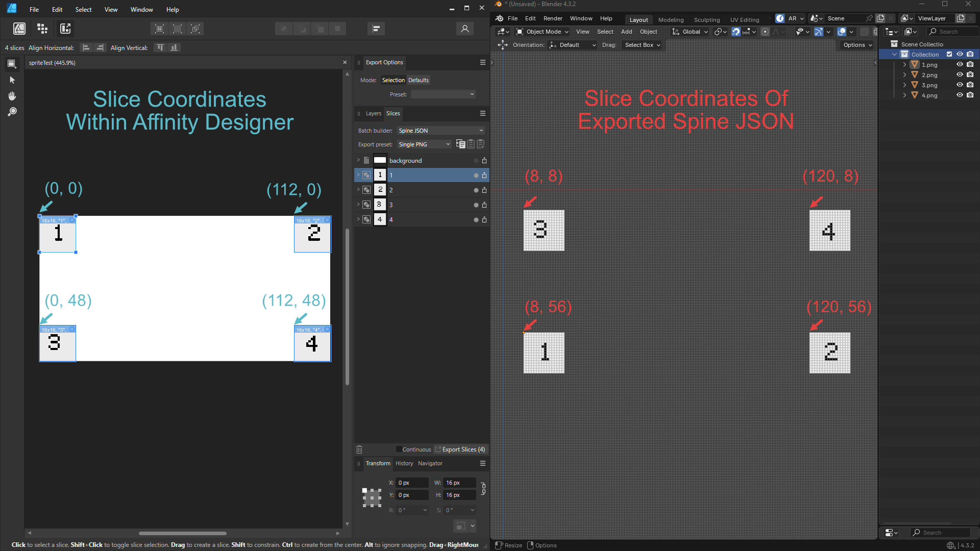Screen dimensions: 980x551
Task: Open Object Mode dropdown in Blender
Action: 542,32
